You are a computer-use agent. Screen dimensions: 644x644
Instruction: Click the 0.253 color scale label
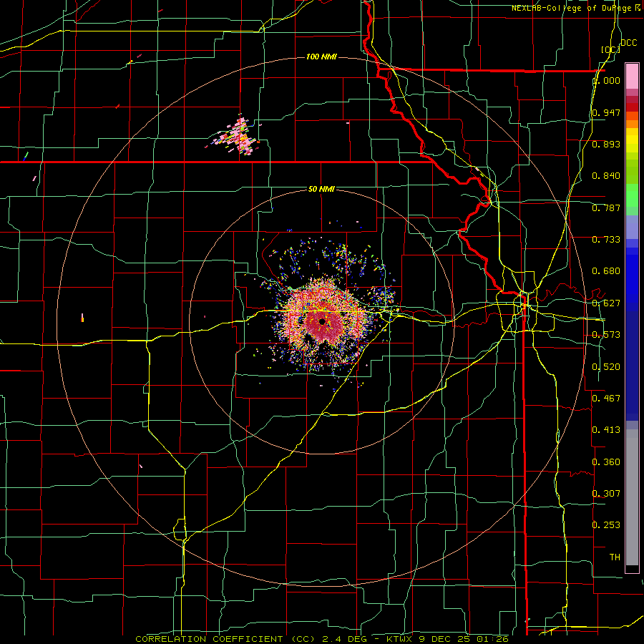pyautogui.click(x=606, y=525)
